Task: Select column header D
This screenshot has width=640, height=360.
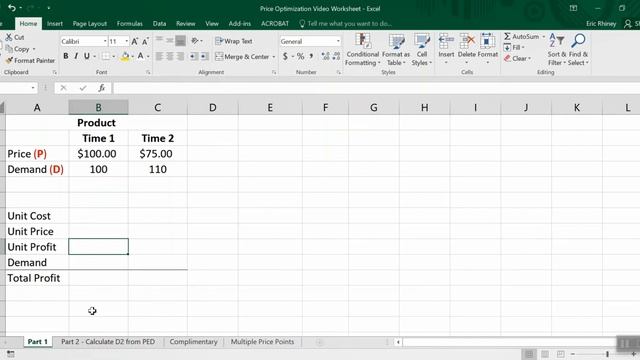Action: [x=213, y=108]
